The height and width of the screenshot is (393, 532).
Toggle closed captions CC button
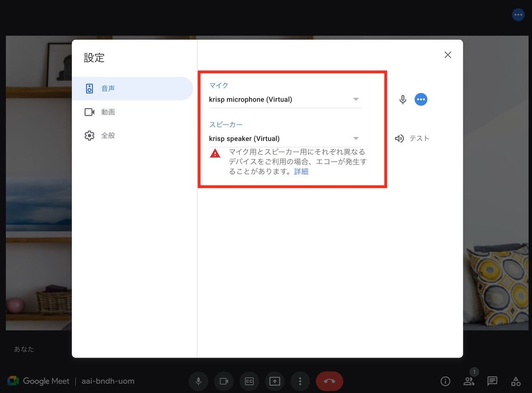249,381
